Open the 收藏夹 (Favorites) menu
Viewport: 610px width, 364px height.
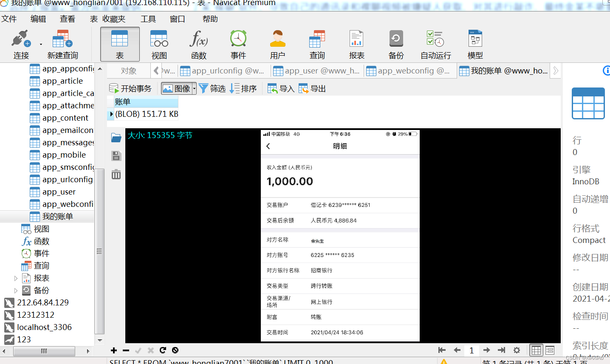(x=114, y=19)
